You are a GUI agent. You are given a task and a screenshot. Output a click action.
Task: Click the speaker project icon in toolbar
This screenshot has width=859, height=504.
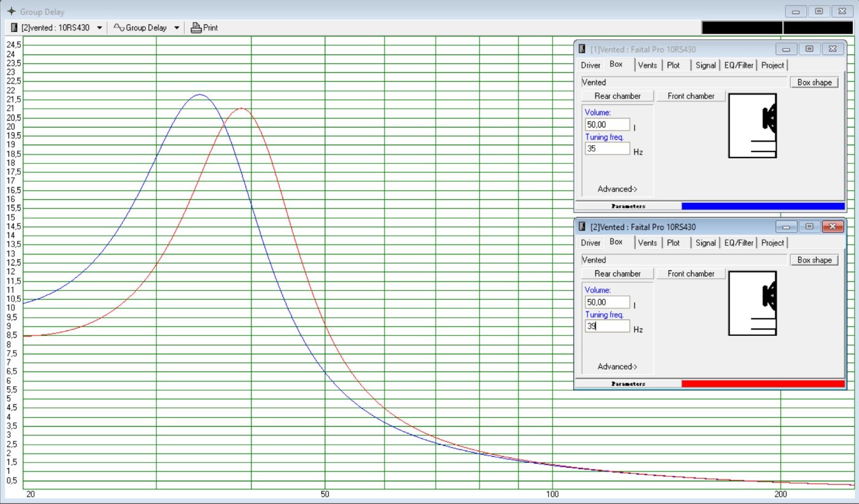[14, 28]
